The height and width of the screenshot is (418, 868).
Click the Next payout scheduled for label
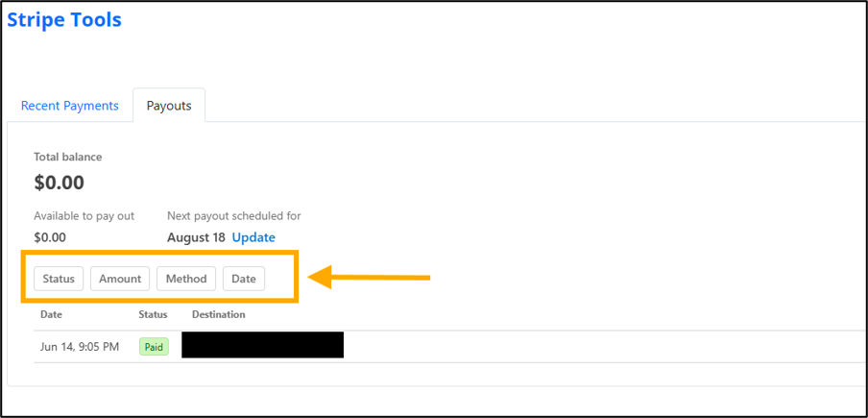pyautogui.click(x=234, y=215)
